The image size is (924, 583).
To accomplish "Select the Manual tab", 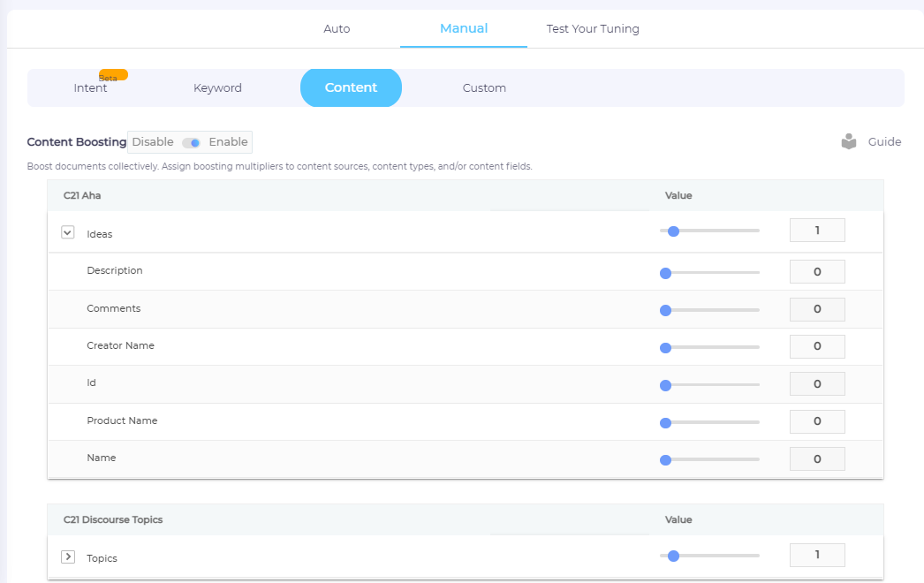I will coord(464,29).
